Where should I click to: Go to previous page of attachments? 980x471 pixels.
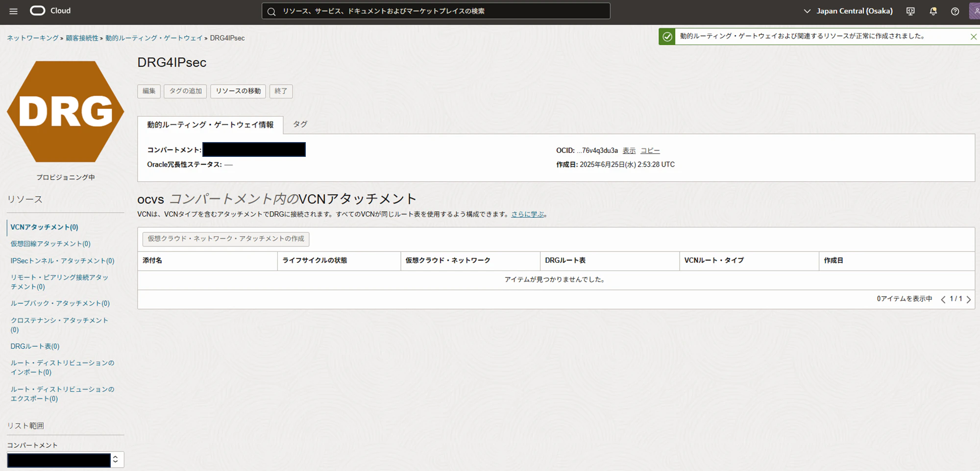pos(943,299)
